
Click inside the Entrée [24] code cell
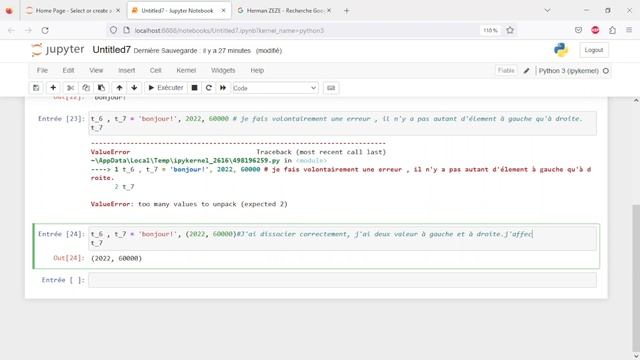(342, 238)
